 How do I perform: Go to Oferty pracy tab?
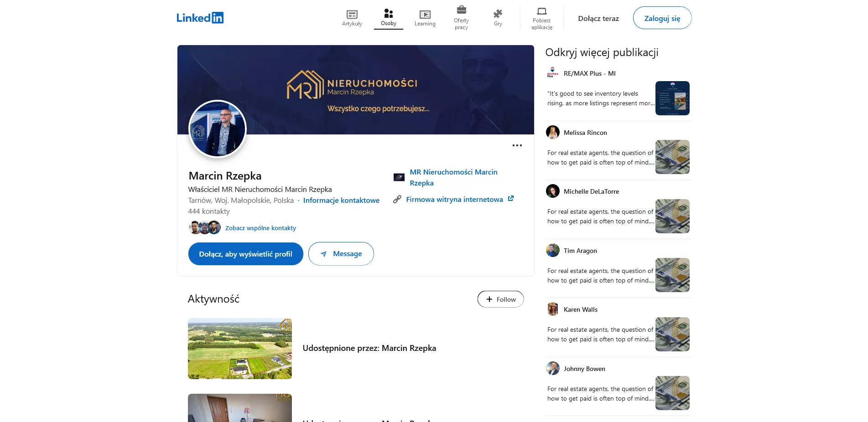461,18
